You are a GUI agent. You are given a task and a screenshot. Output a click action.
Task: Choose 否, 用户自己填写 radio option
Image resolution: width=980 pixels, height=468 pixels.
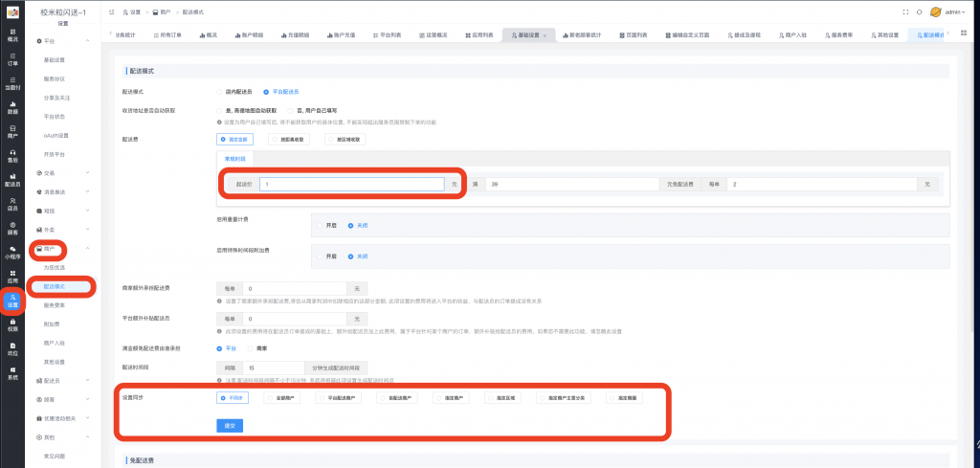coord(291,111)
